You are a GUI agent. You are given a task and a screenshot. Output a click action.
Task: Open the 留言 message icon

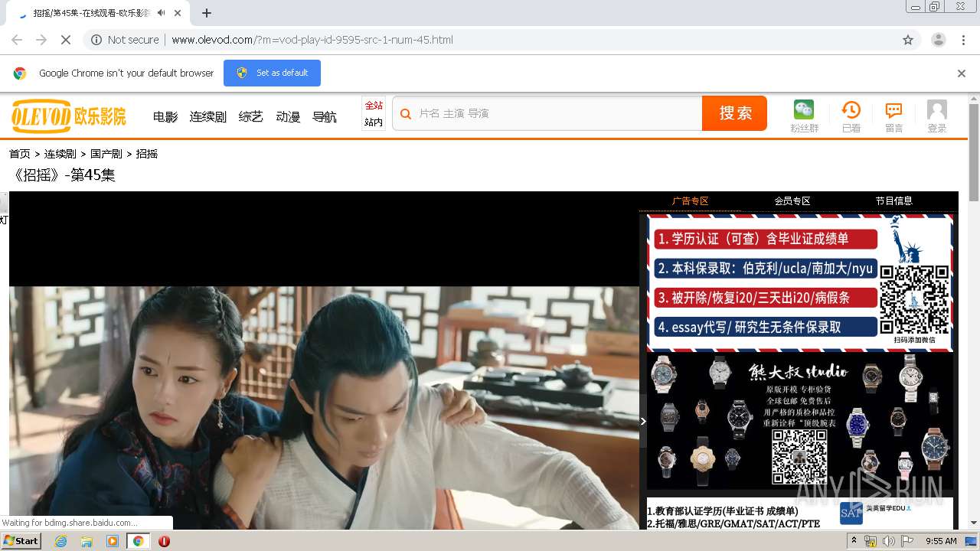893,110
